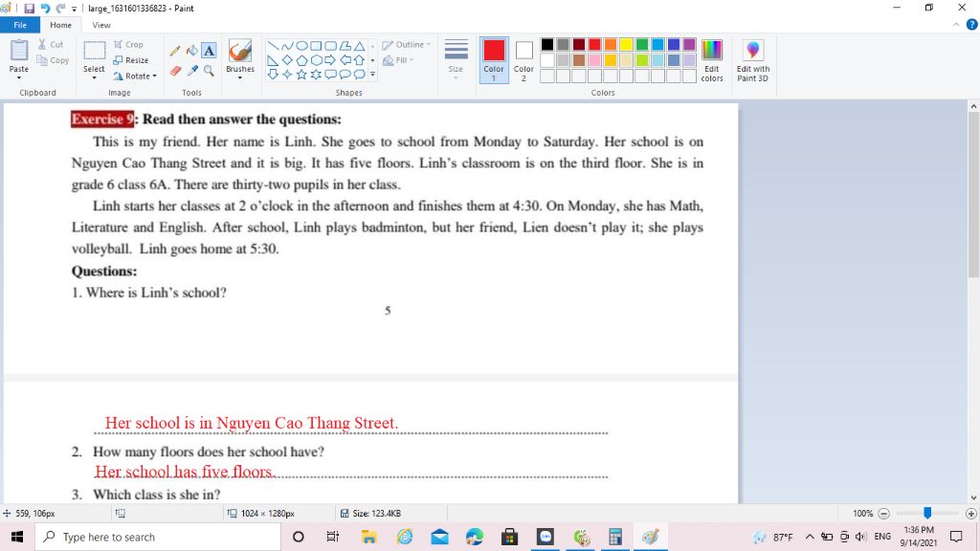Activate Color 2 background selector
Image resolution: width=980 pixels, height=551 pixels.
[x=523, y=60]
